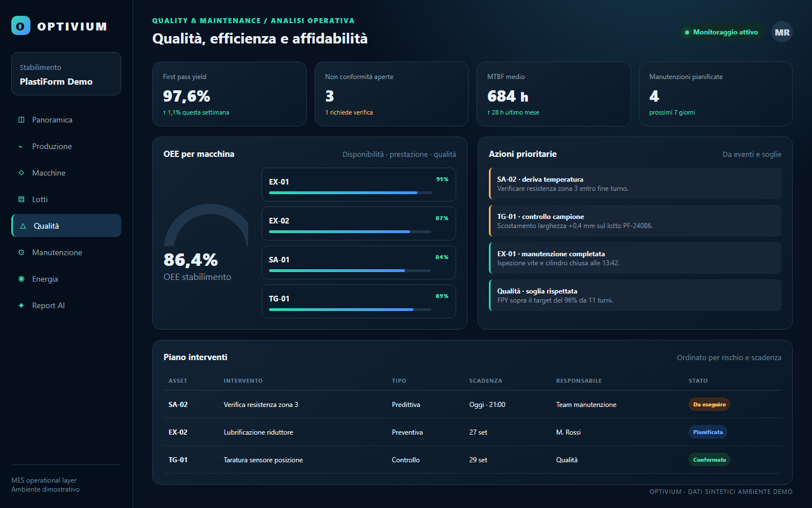The height and width of the screenshot is (508, 812).
Task: Click the TIPO column header
Action: [399, 381]
